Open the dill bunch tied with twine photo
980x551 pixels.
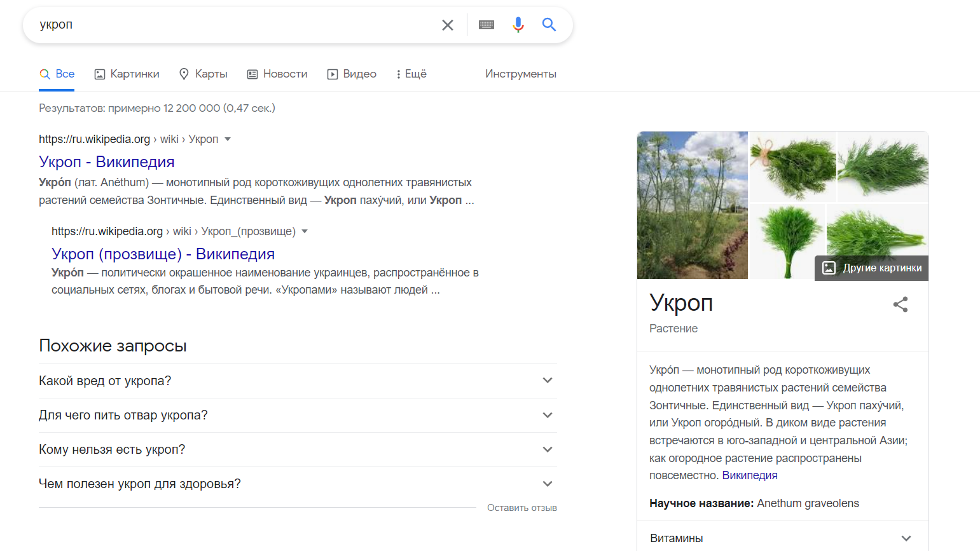tap(793, 167)
